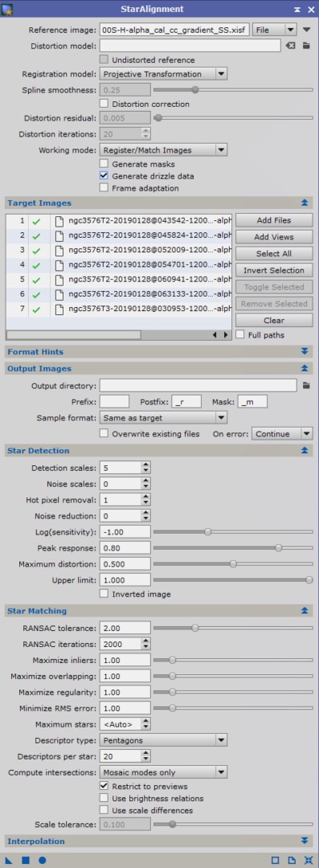Click the Add Files button
Viewport: 319px width, 868px height.
pyautogui.click(x=274, y=220)
